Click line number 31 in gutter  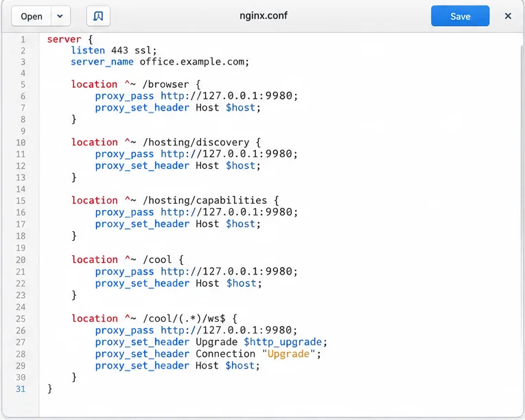[21, 389]
